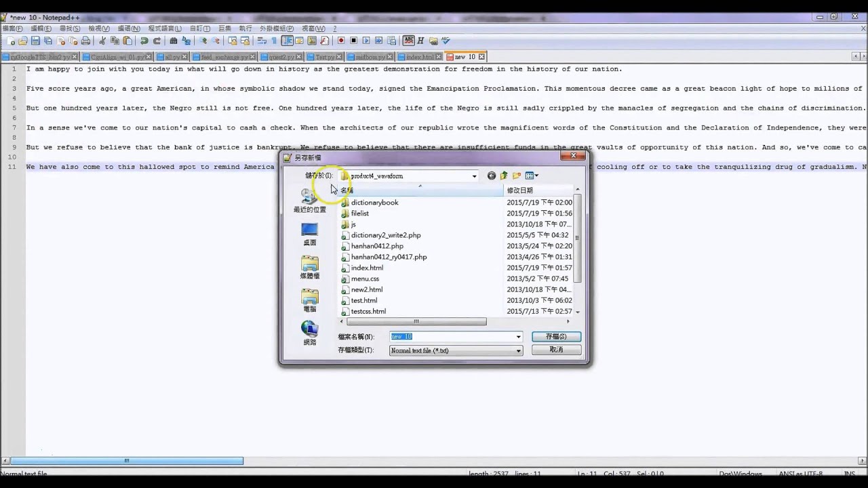Select menu.css in the file list
868x488 pixels.
click(x=365, y=279)
